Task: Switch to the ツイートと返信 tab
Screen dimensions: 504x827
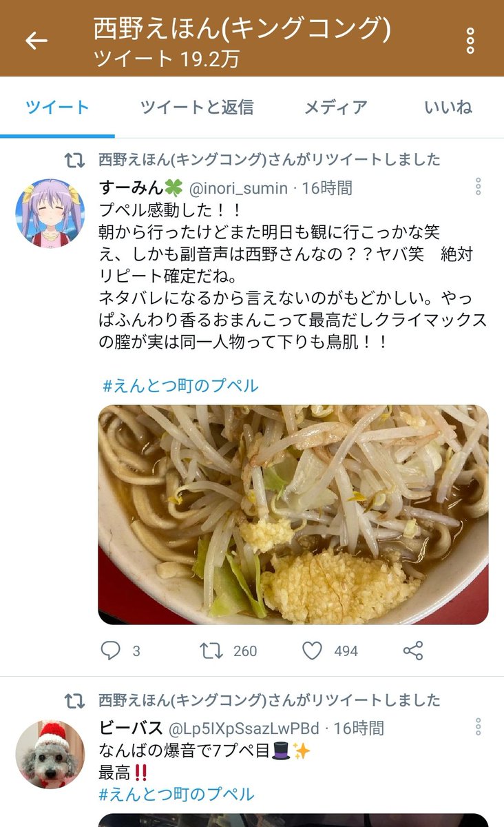Action: coord(197,107)
